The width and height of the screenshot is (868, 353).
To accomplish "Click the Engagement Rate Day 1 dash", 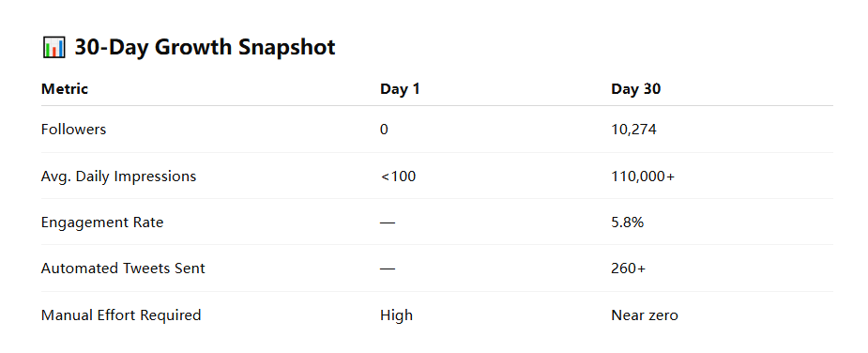I will point(388,223).
